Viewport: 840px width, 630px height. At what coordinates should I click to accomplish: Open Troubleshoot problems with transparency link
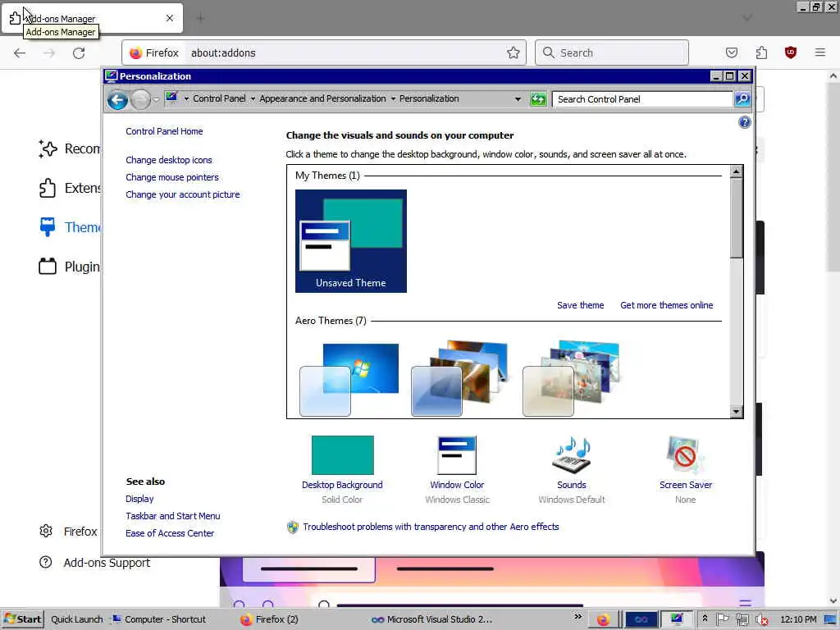click(431, 527)
